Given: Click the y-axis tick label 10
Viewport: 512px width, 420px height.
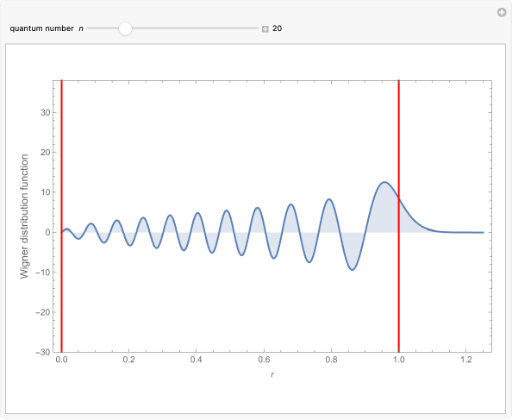Looking at the screenshot, I should point(46,192).
